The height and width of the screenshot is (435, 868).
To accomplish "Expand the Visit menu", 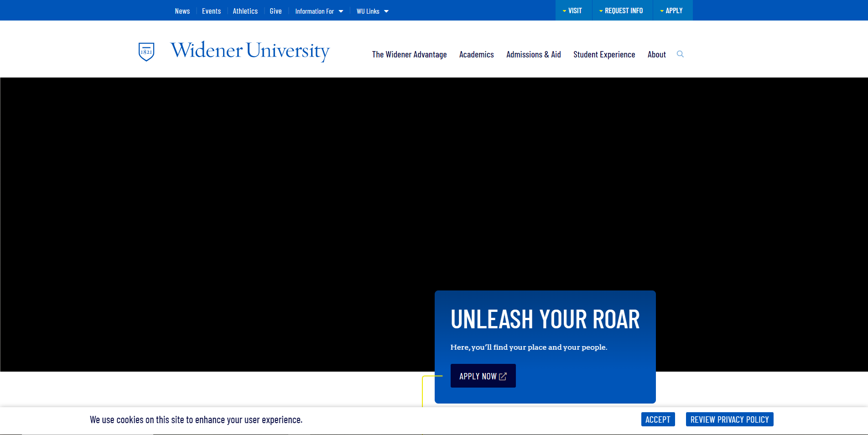I will (x=573, y=10).
